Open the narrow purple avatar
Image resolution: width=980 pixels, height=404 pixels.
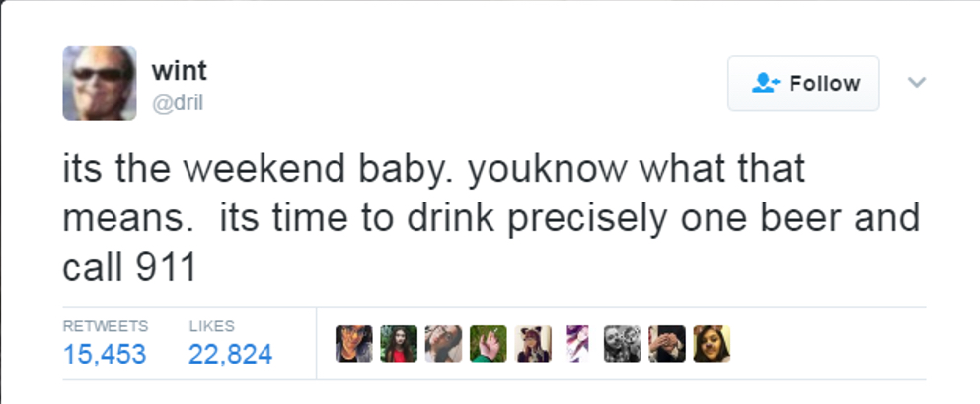click(577, 344)
